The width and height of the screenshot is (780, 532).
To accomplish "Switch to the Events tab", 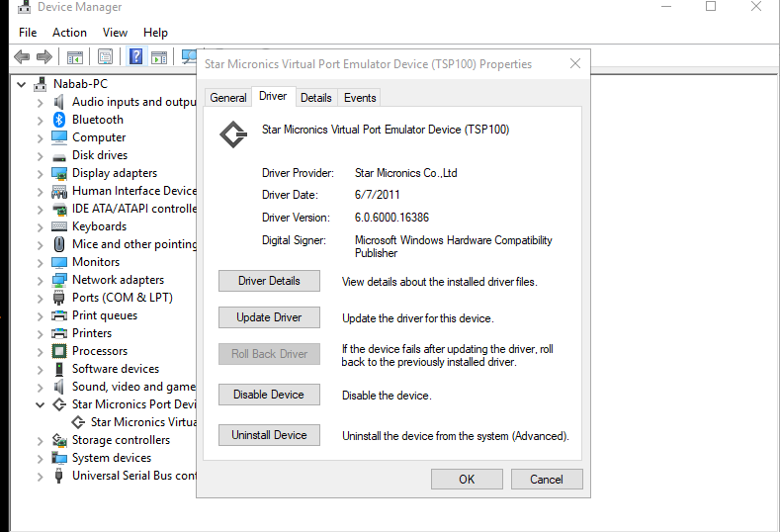I will tap(360, 98).
